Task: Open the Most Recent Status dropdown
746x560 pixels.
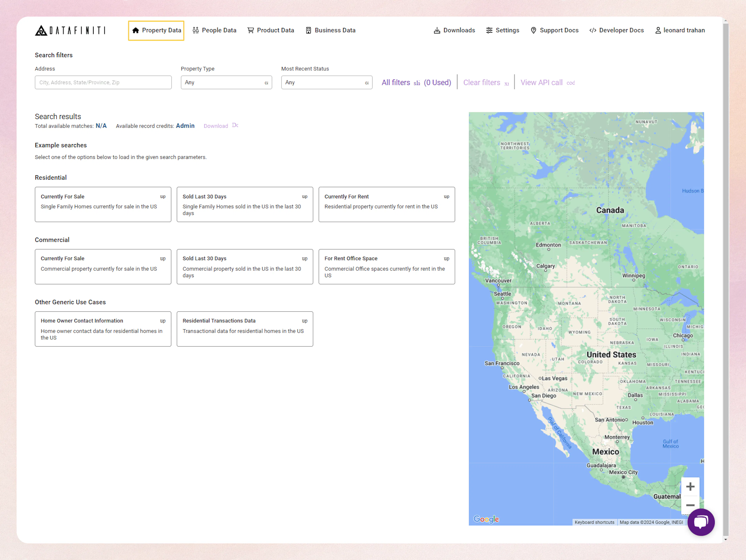Action: coord(326,82)
